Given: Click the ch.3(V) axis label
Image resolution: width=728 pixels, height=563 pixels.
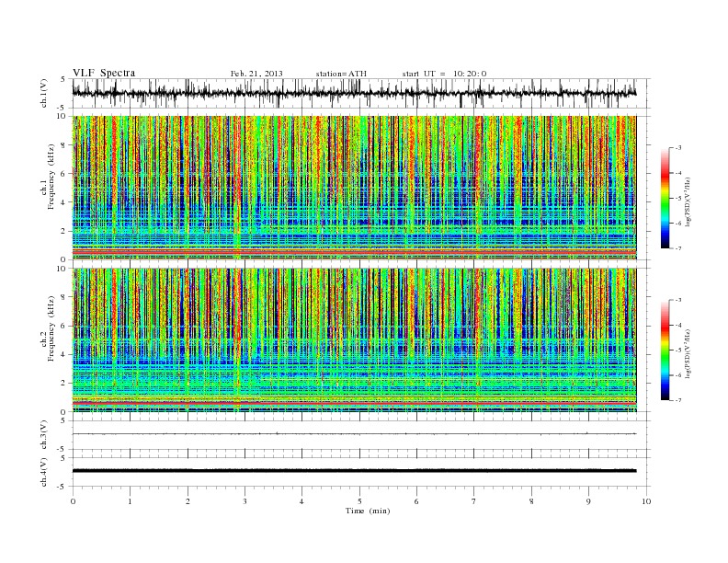Looking at the screenshot, I should 44,435.
